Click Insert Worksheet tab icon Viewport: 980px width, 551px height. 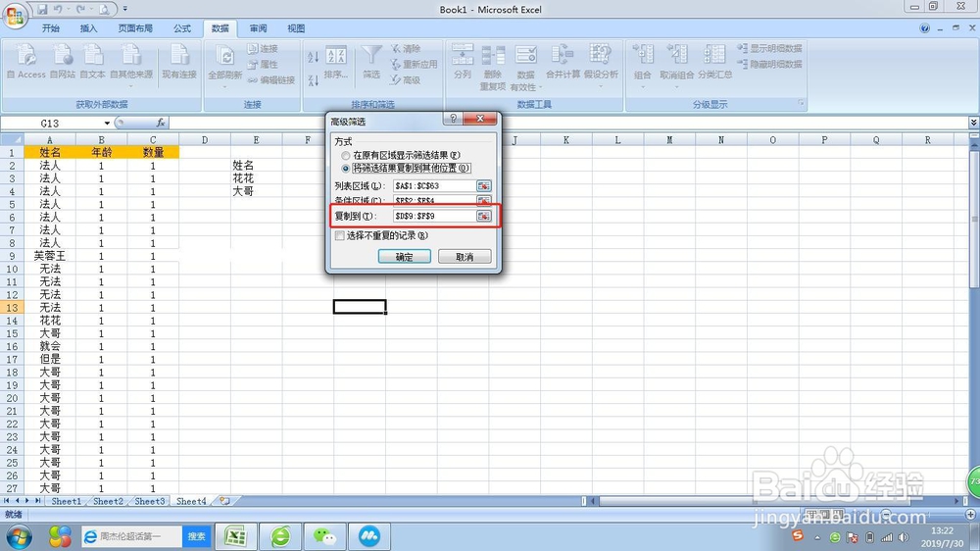point(224,501)
